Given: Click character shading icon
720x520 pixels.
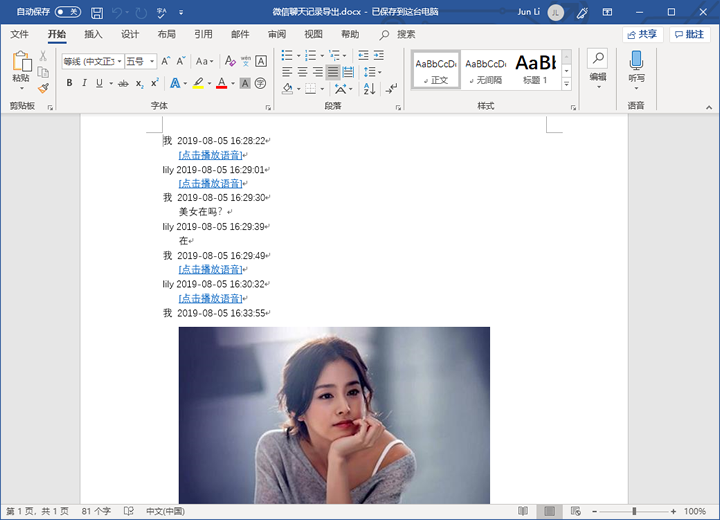Looking at the screenshot, I should (245, 83).
